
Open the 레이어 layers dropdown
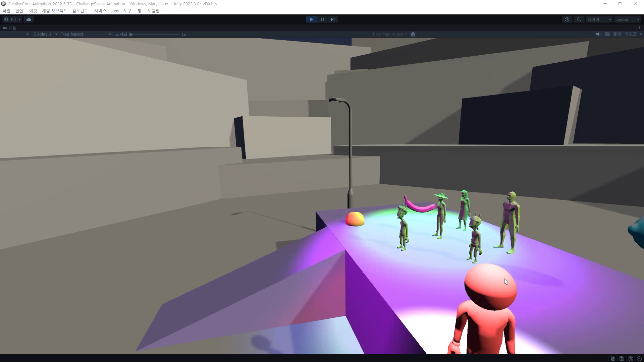[598, 19]
